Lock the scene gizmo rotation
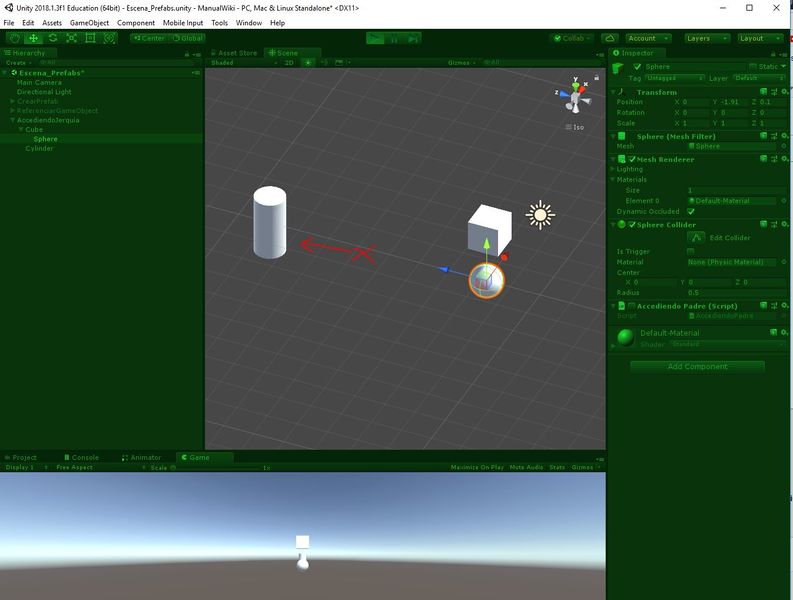This screenshot has height=600, width=793. pos(597,77)
